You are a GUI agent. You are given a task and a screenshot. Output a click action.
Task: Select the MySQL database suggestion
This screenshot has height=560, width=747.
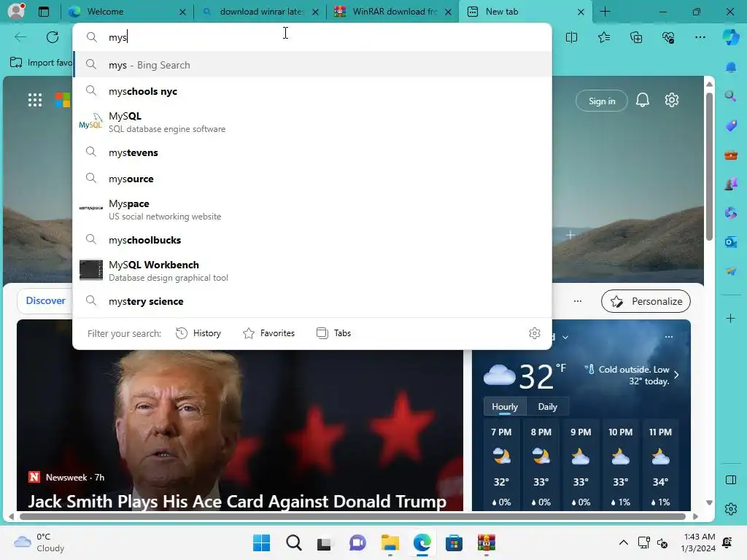[x=312, y=122]
